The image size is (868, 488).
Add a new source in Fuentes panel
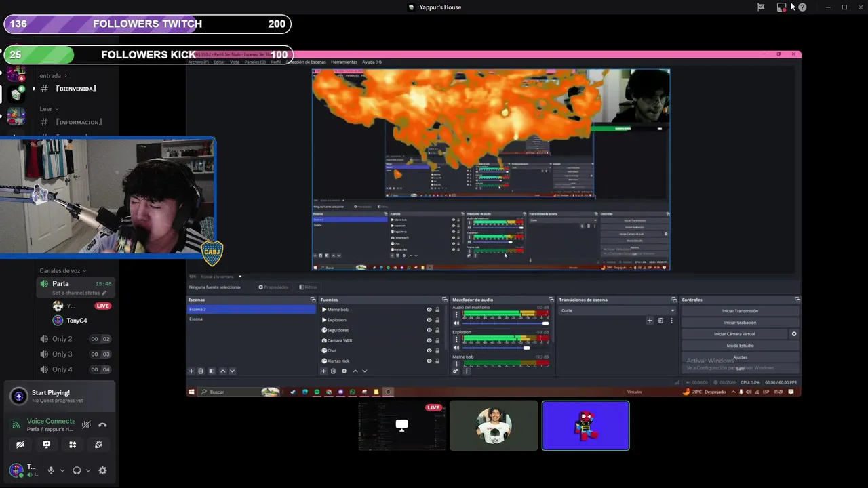point(323,371)
